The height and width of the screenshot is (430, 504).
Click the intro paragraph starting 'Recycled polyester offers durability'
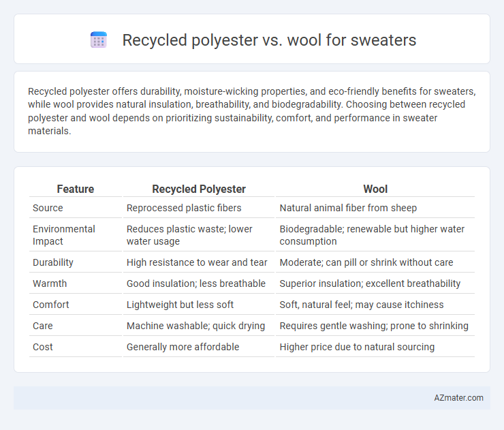tap(252, 111)
